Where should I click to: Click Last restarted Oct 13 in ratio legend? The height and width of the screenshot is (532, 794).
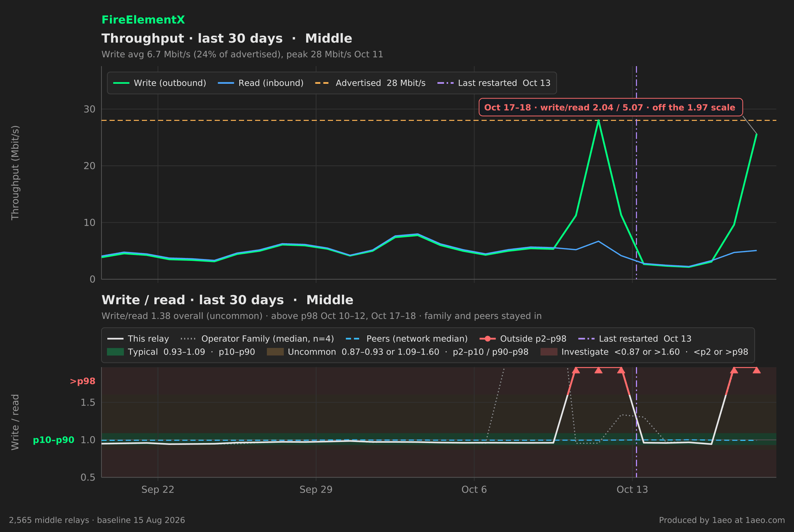click(x=635, y=339)
